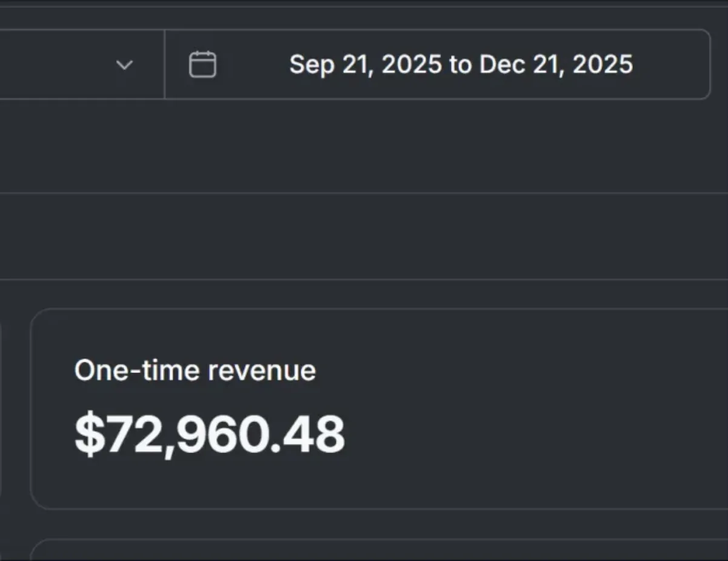This screenshot has width=728, height=561.
Task: Open the Sep 21 to Dec 21 date range
Action: click(x=438, y=64)
